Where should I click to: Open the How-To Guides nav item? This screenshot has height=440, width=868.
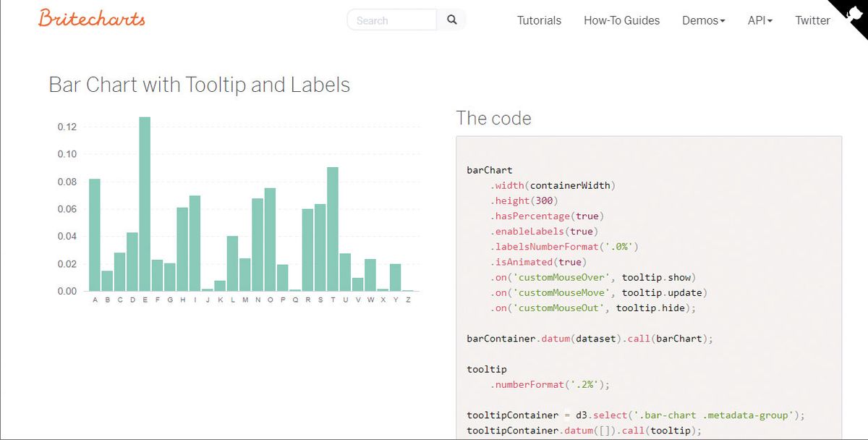[621, 20]
